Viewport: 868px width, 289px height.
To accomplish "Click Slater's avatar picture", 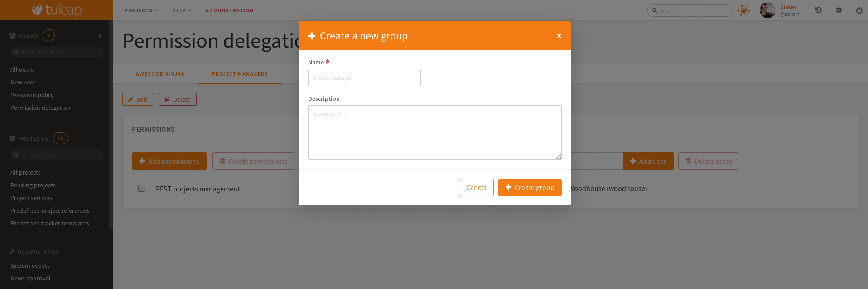I will (767, 10).
